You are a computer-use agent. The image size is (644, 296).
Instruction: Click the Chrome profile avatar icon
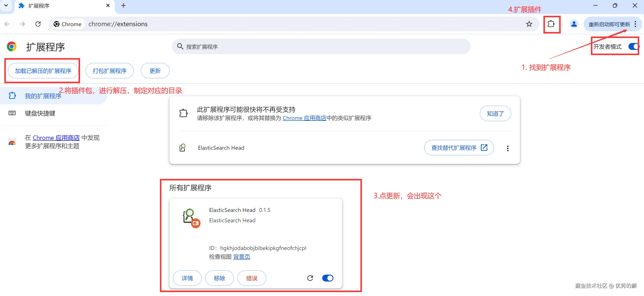[x=574, y=24]
